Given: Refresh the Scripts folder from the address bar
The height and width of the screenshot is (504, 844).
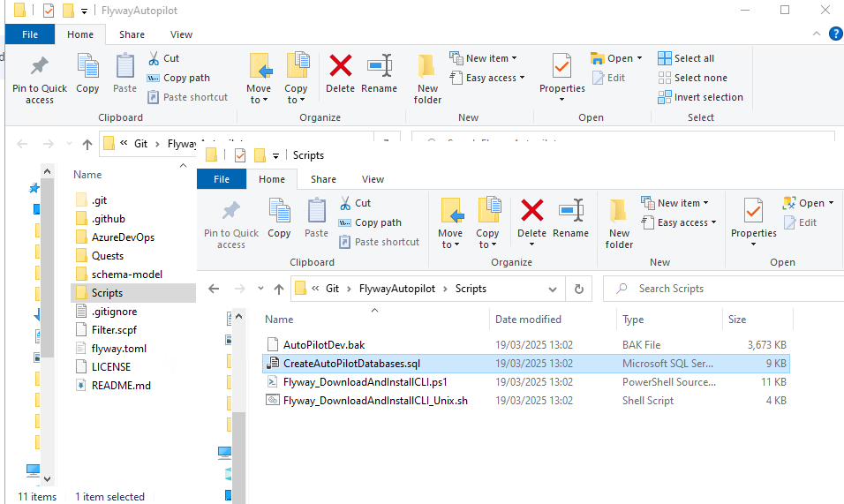Looking at the screenshot, I should (x=578, y=289).
